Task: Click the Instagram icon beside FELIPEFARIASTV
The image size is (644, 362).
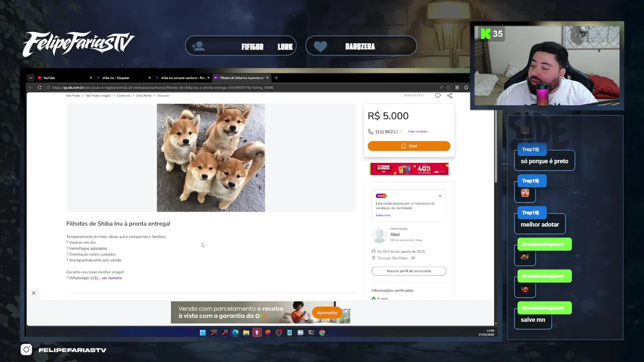Action: coord(26,350)
